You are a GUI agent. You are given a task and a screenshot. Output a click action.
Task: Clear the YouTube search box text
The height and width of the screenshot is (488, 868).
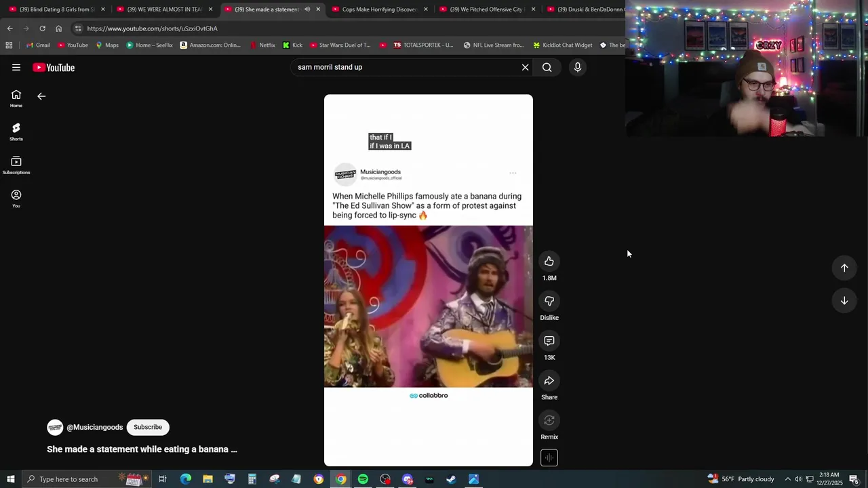coord(525,67)
